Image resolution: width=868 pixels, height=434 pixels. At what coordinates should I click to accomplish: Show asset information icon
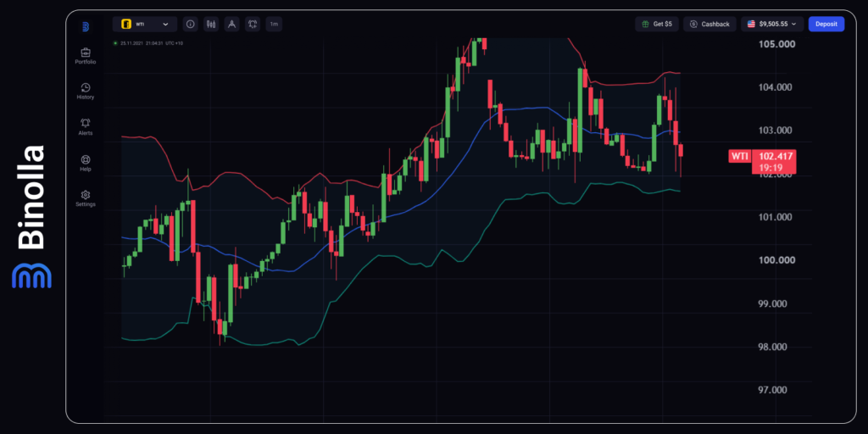pyautogui.click(x=191, y=25)
